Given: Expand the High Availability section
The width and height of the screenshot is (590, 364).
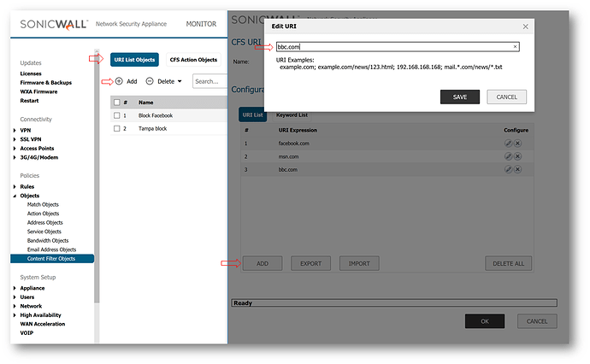Looking at the screenshot, I should tap(15, 314).
